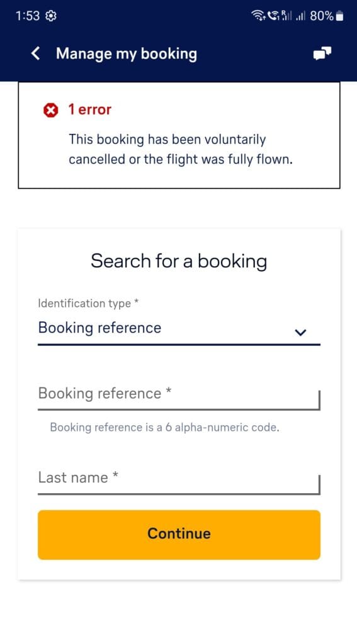Open the chat messages icon
Image resolution: width=357 pixels, height=644 pixels.
pos(322,53)
